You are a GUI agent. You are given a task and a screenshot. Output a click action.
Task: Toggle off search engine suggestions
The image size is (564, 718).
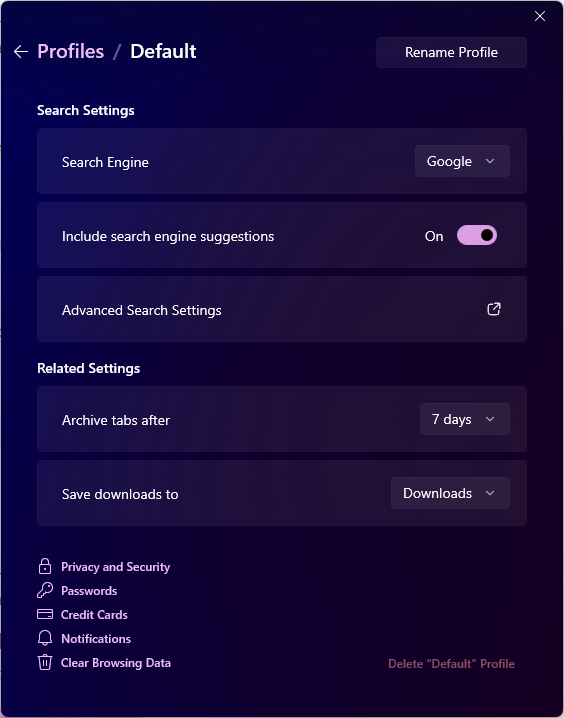pyautogui.click(x=477, y=235)
